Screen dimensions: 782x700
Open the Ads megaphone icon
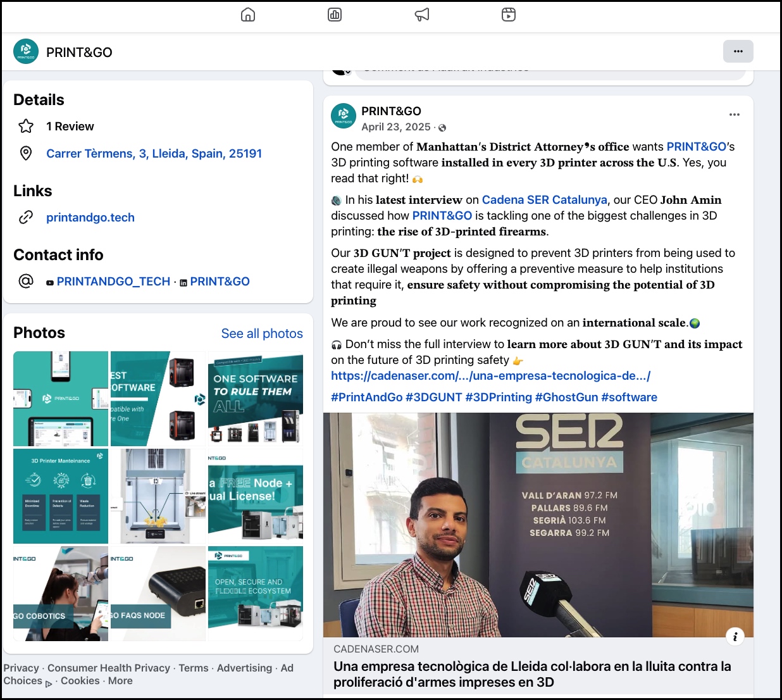tap(422, 15)
